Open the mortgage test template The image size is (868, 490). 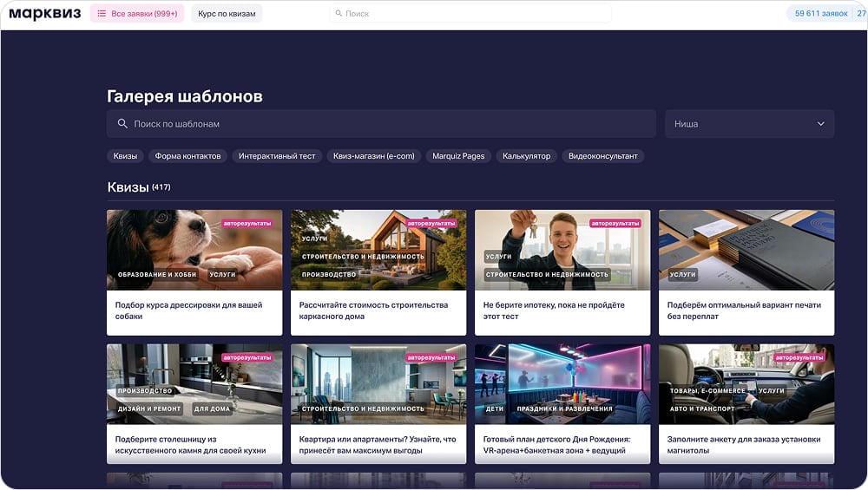click(562, 272)
